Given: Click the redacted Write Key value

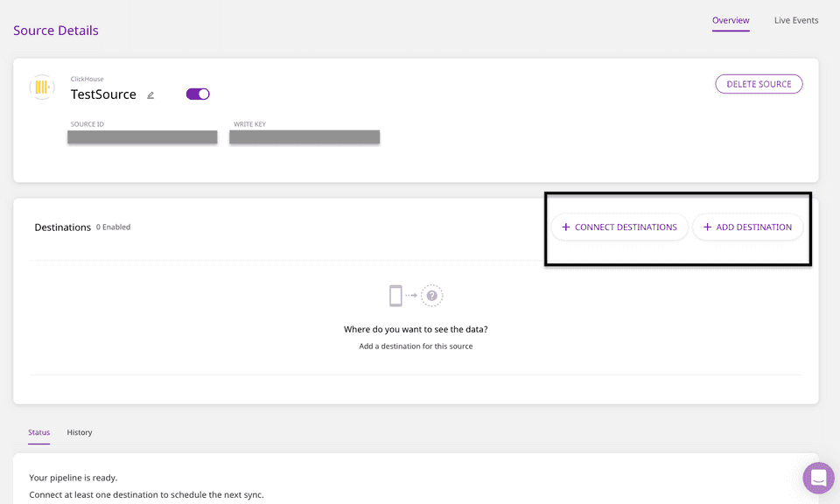Looking at the screenshot, I should pyautogui.click(x=304, y=137).
